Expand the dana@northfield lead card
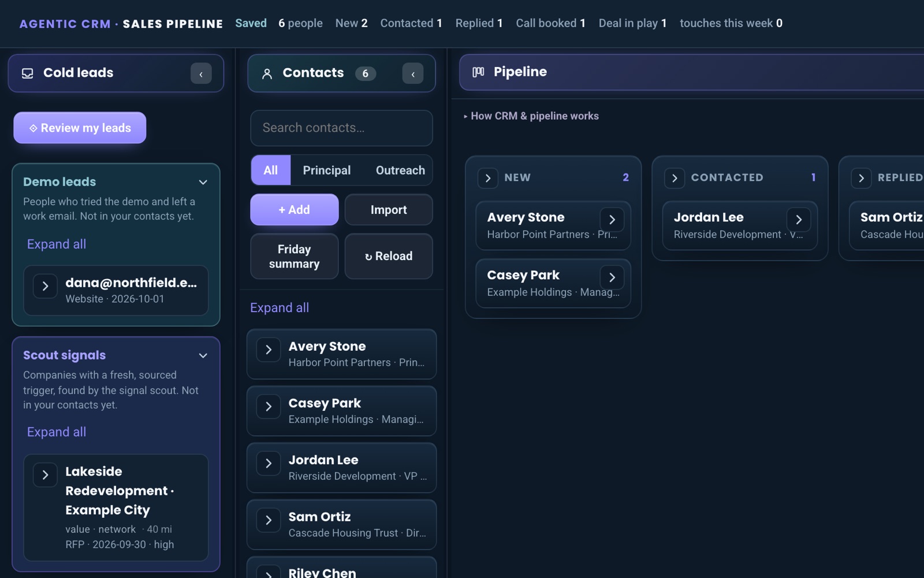This screenshot has width=924, height=578. coord(45,286)
